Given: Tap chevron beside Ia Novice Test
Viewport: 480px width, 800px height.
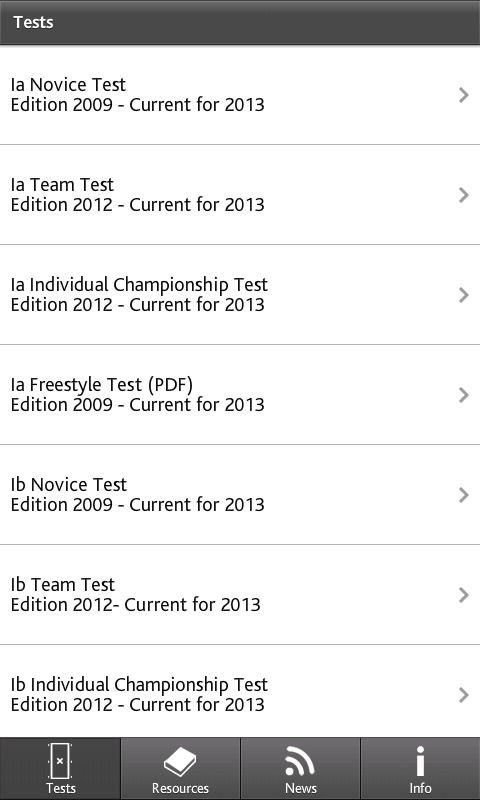Looking at the screenshot, I should click(464, 95).
